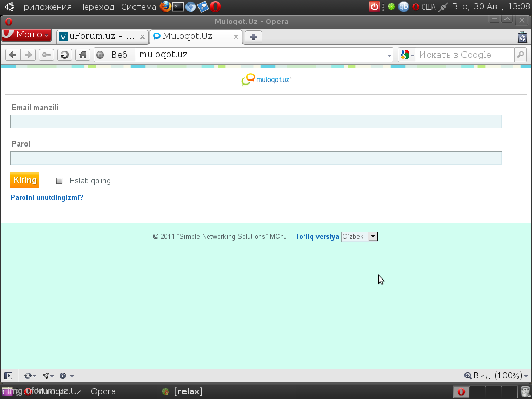Go forward with the forward arrow
This screenshot has height=399, width=532.
[29, 55]
